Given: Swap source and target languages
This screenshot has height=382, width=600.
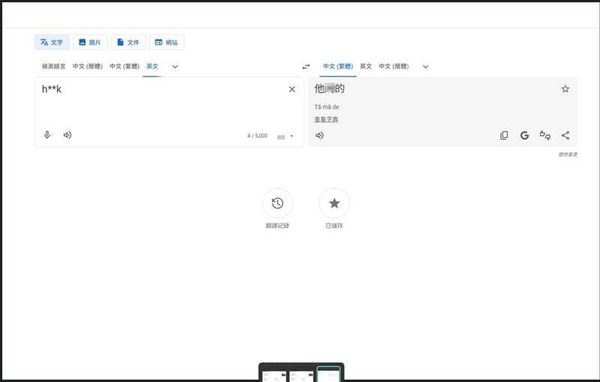Looking at the screenshot, I should point(306,67).
